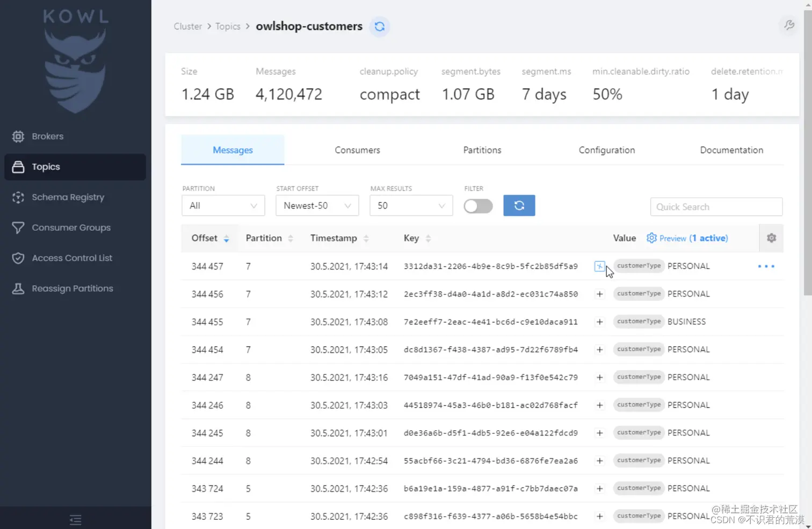Toggle the Filter switch
The image size is (812, 529).
(x=479, y=206)
